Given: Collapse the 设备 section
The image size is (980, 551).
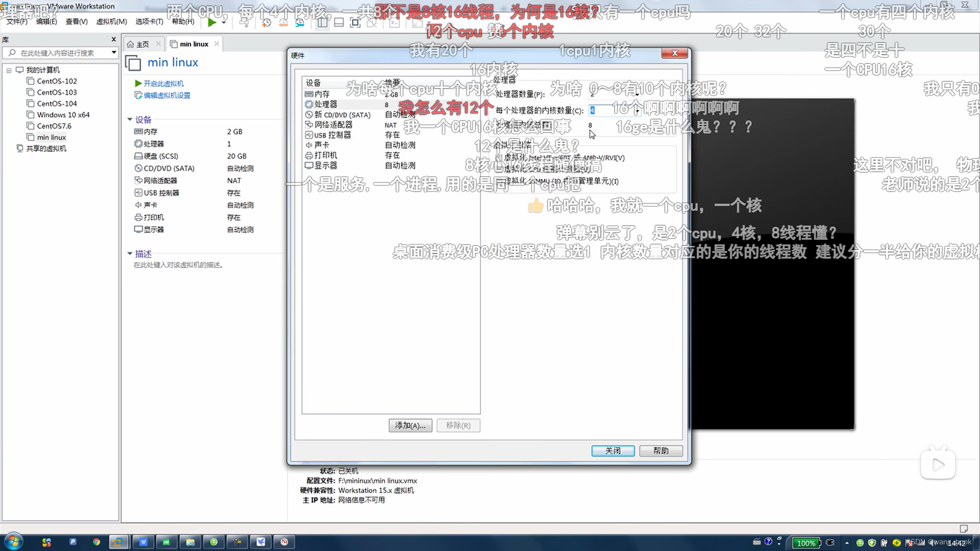Looking at the screenshot, I should (x=130, y=119).
